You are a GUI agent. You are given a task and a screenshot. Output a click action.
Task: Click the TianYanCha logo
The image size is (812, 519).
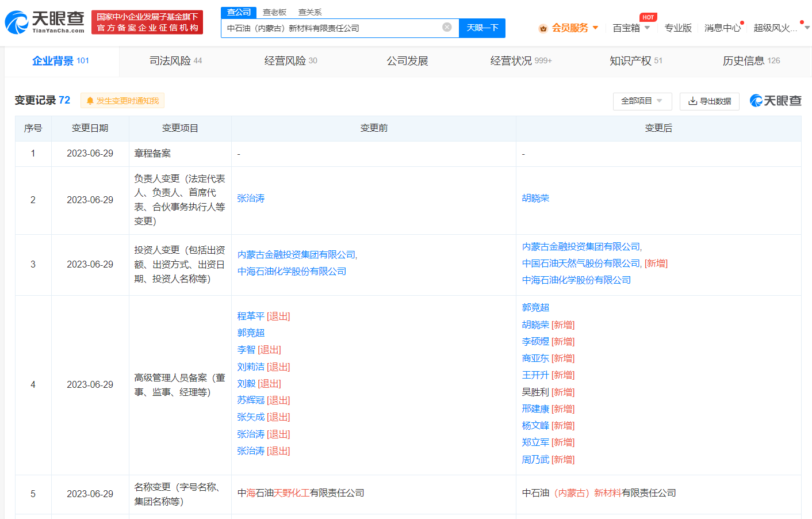coord(44,22)
